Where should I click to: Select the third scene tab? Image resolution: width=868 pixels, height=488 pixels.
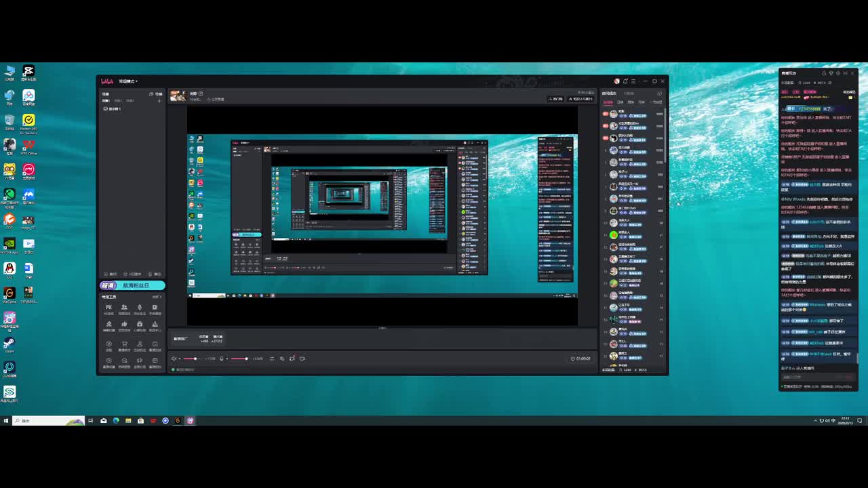tap(130, 100)
